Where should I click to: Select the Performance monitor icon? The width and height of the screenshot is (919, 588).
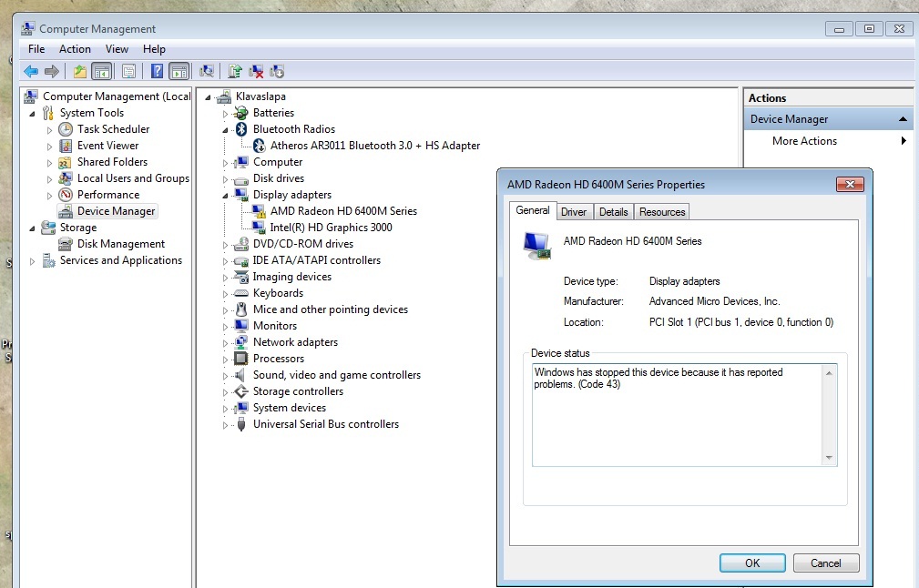coord(66,195)
